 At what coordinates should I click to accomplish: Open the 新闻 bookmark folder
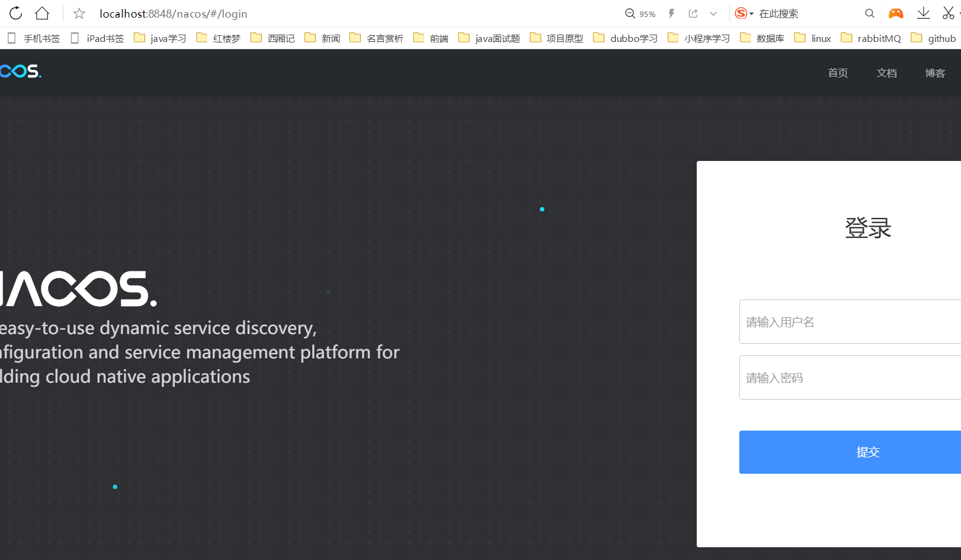pos(323,38)
